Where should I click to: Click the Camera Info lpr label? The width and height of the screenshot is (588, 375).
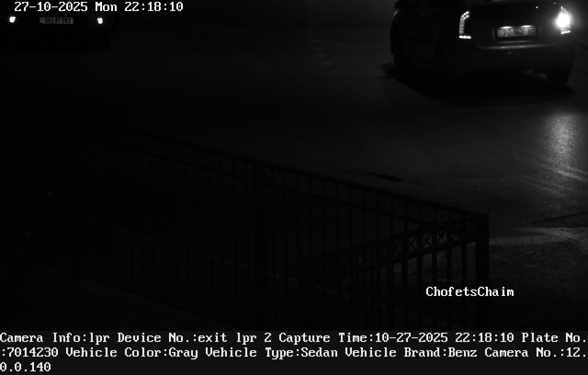point(55,338)
